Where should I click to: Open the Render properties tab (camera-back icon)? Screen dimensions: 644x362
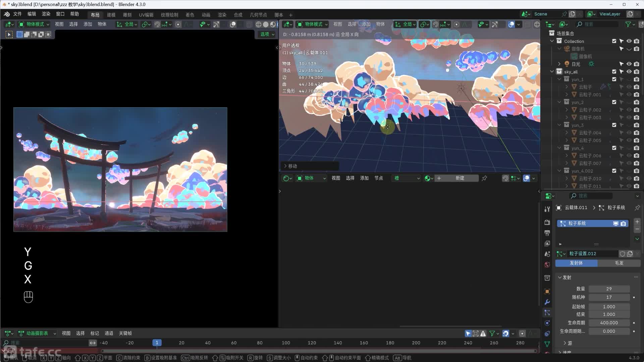click(x=547, y=222)
